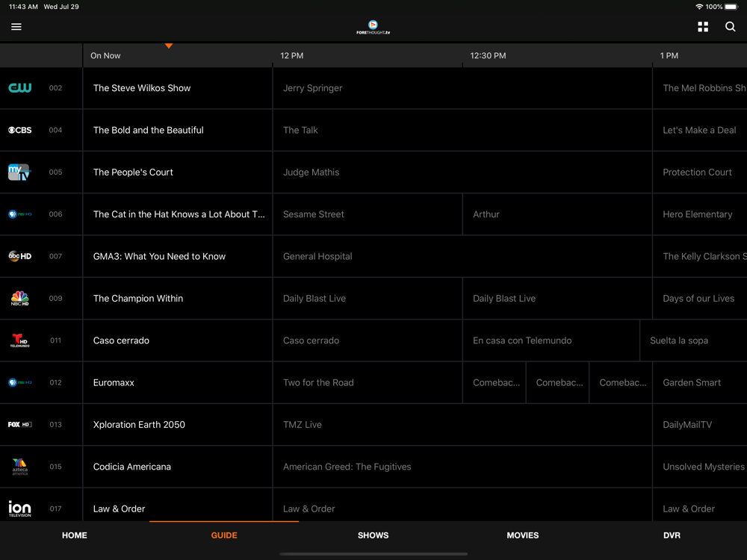747x560 pixels.
Task: Open the DVR tab
Action: tap(672, 535)
